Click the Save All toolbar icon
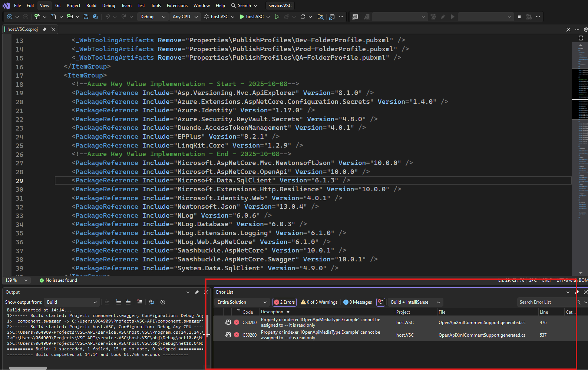Screen dimensions: 588x370 pyautogui.click(x=96, y=17)
